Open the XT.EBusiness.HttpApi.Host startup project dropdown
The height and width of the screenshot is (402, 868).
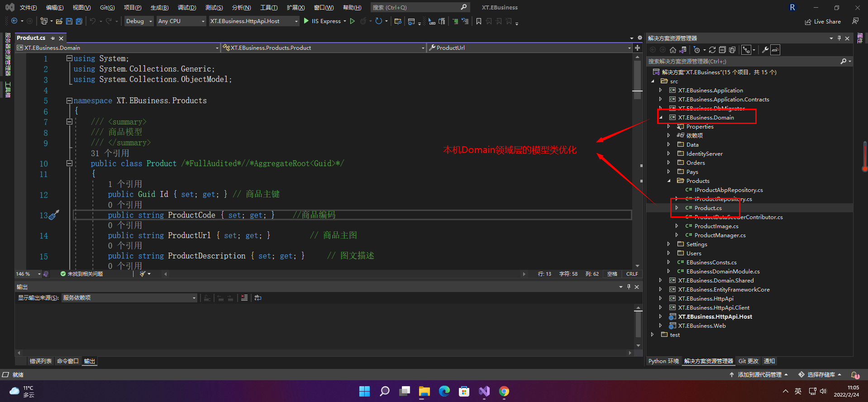click(x=254, y=21)
